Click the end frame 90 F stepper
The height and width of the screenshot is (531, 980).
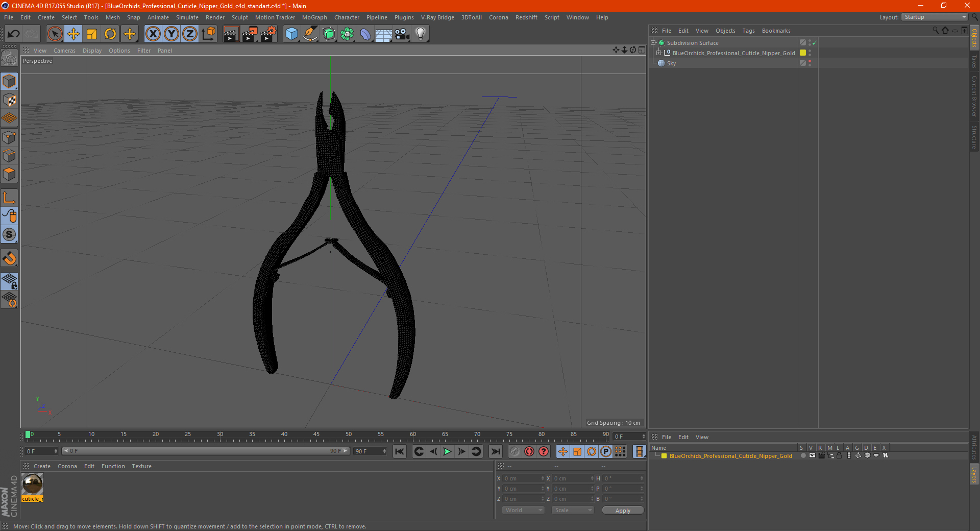pyautogui.click(x=384, y=451)
